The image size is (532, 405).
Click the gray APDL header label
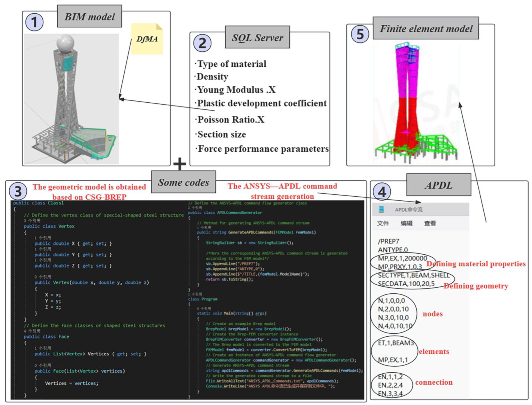(x=438, y=185)
